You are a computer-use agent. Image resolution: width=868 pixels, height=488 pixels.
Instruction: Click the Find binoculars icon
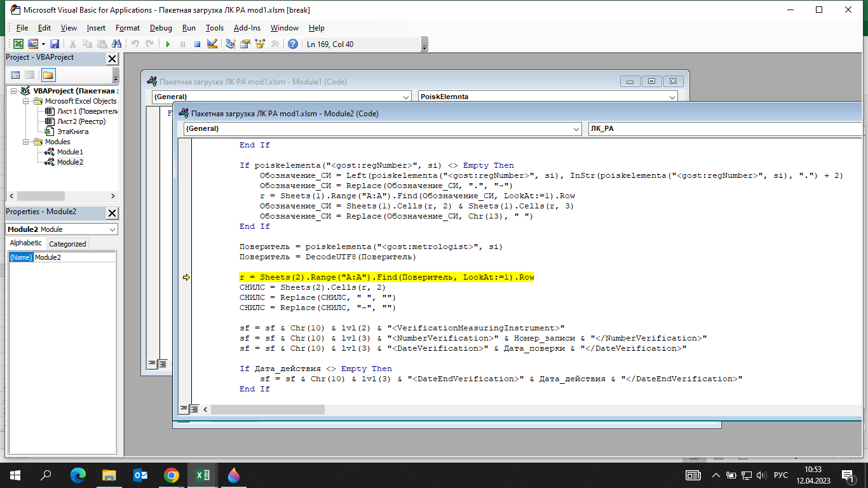click(116, 44)
